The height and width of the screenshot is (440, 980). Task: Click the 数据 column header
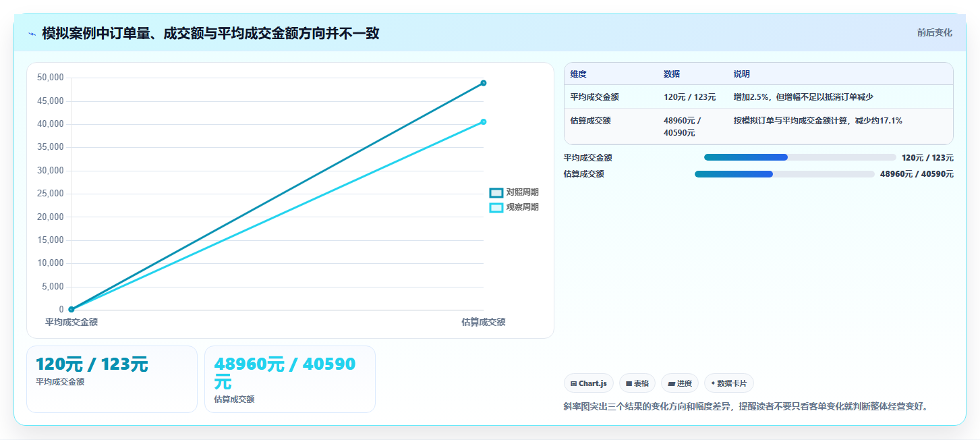click(672, 74)
